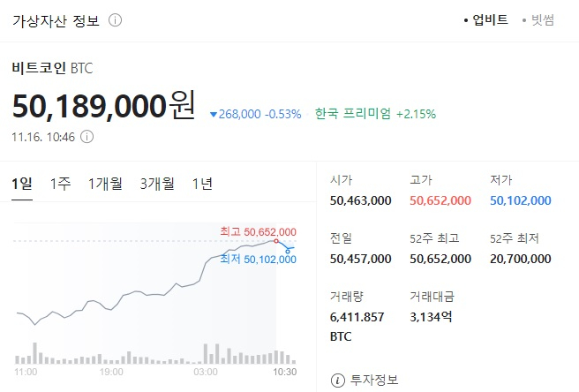Click the blue 최저 point on the chart
579x392 pixels.
click(289, 251)
